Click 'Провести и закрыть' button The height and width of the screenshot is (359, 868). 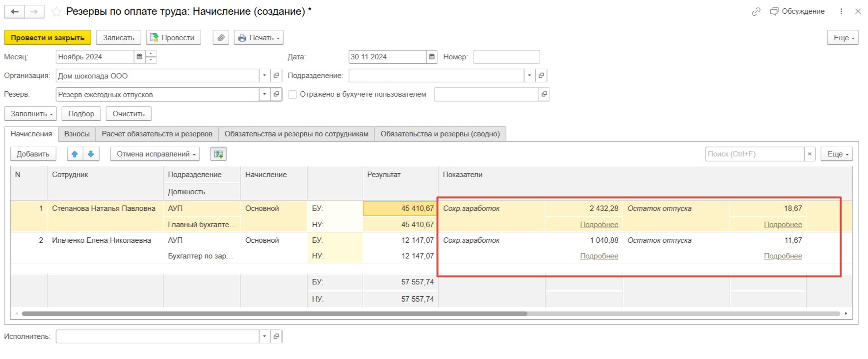[48, 38]
